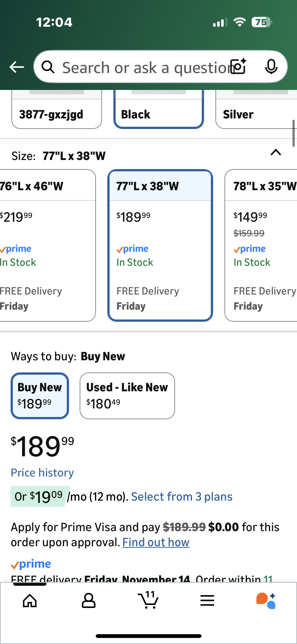Tap the search text field
The image size is (297, 644).
tap(144, 68)
